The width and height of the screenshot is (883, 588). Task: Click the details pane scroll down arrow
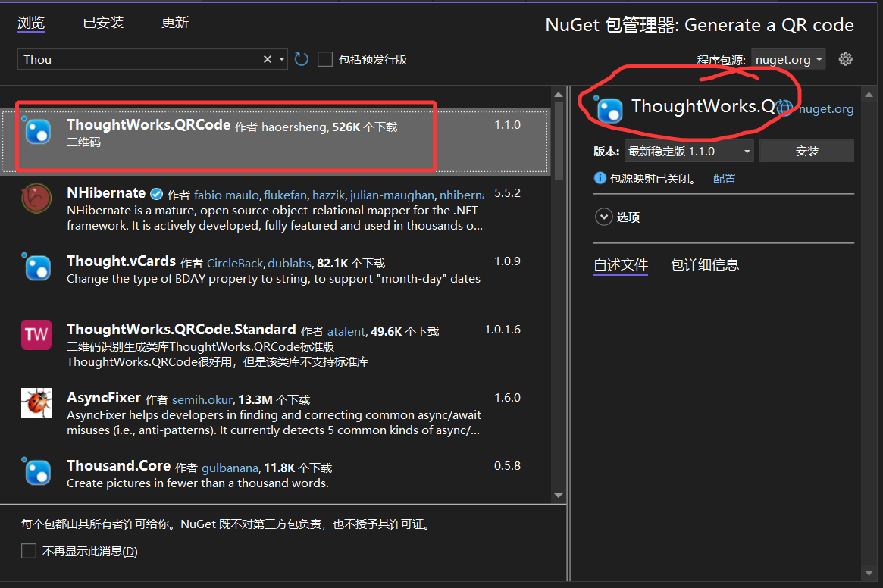click(x=869, y=574)
